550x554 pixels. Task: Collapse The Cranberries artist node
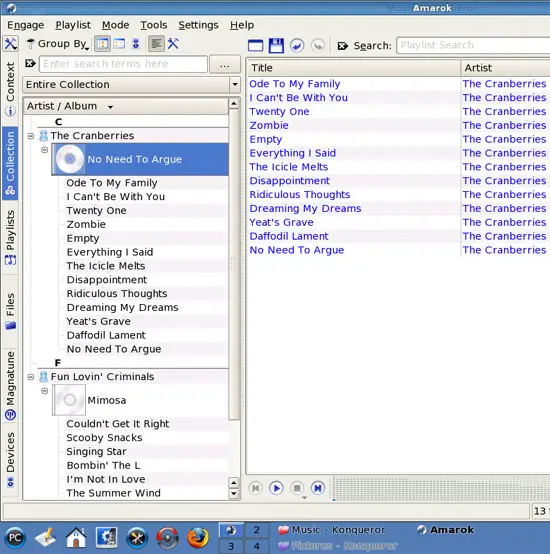point(31,136)
